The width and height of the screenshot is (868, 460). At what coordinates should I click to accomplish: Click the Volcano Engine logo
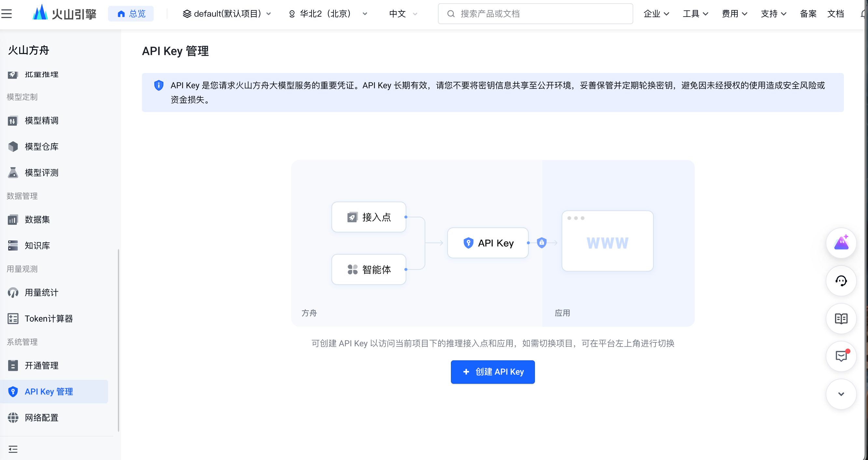point(64,13)
